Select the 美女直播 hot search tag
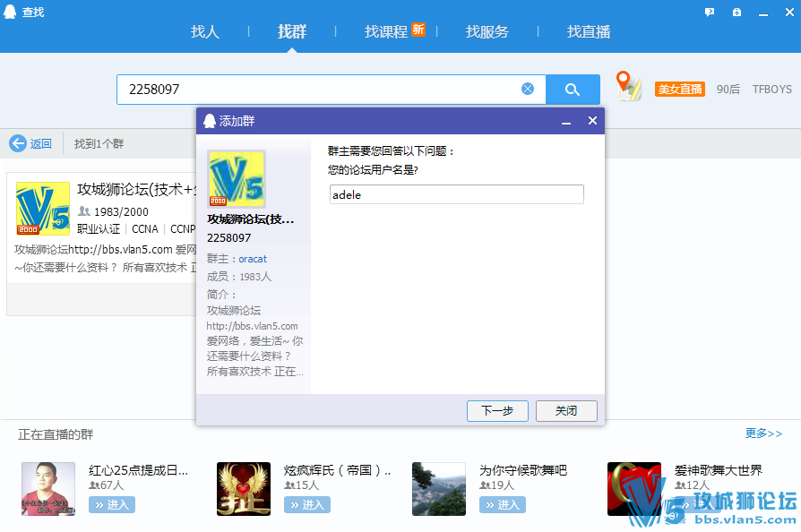The height and width of the screenshot is (532, 801). (680, 90)
